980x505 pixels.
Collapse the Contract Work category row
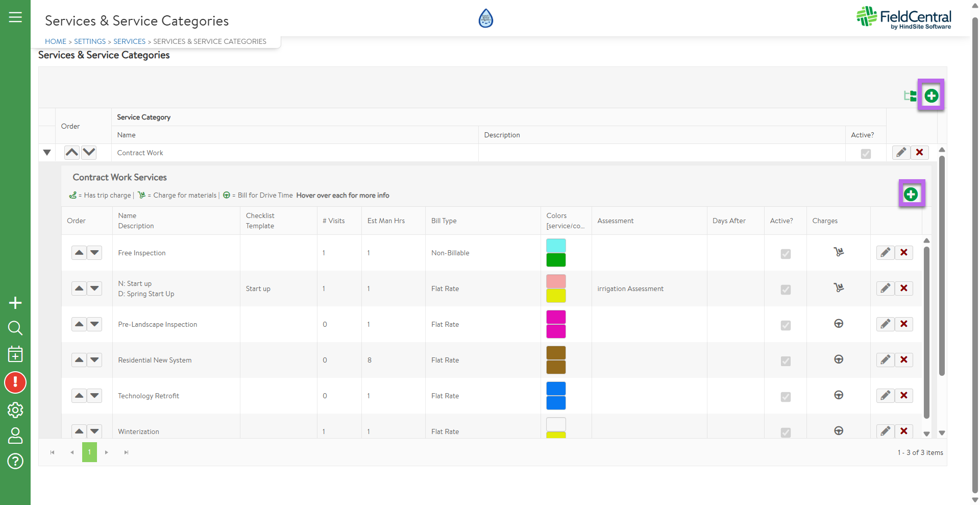point(47,153)
